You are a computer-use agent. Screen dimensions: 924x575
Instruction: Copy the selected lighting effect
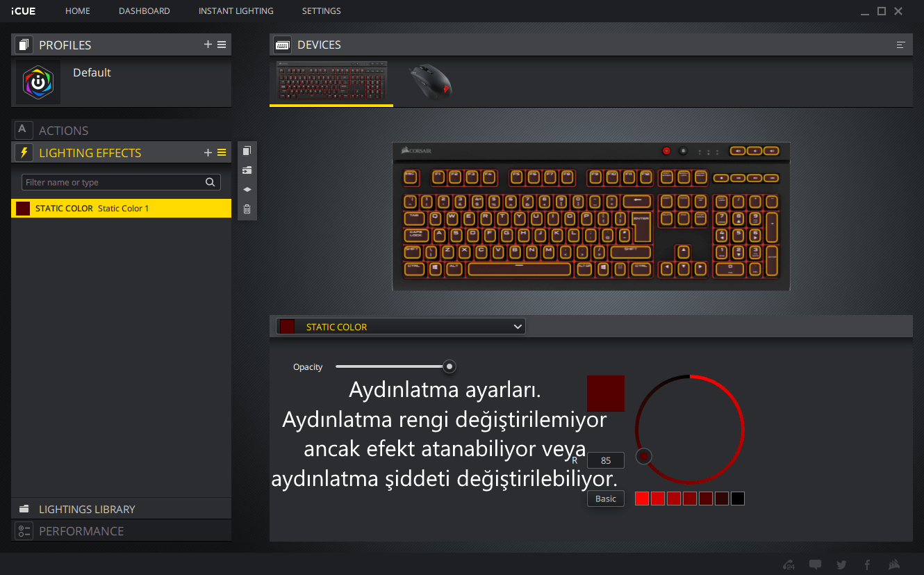[247, 151]
